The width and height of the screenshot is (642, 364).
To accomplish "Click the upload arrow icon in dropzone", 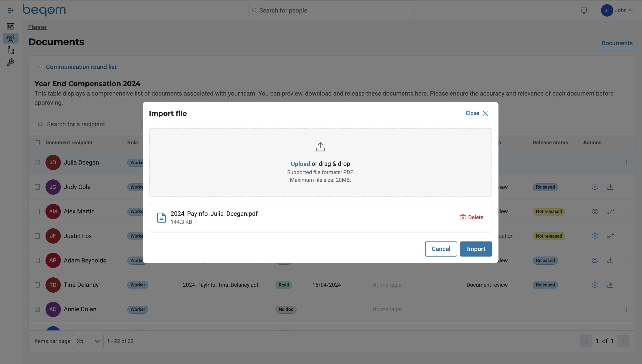I will [320, 147].
